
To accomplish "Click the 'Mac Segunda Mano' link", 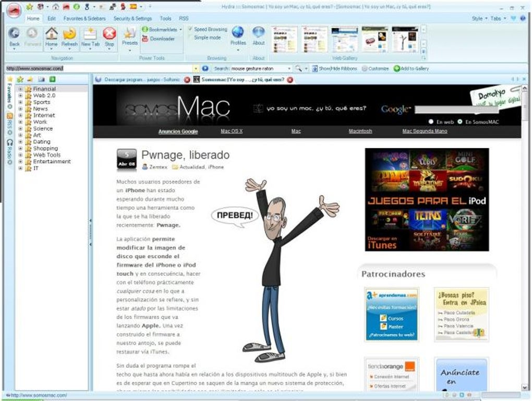I will (x=425, y=131).
